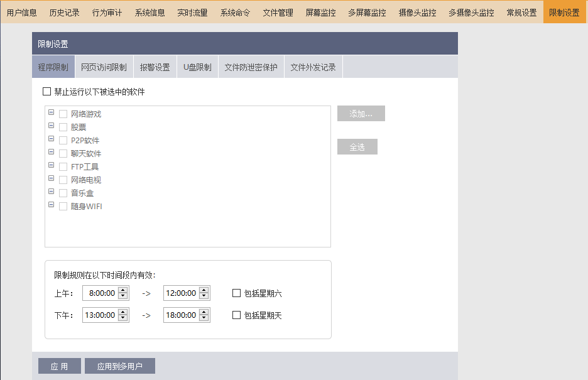Decrease the afternoon end time 18:00:00
Image resolution: width=588 pixels, height=380 pixels.
(x=204, y=318)
